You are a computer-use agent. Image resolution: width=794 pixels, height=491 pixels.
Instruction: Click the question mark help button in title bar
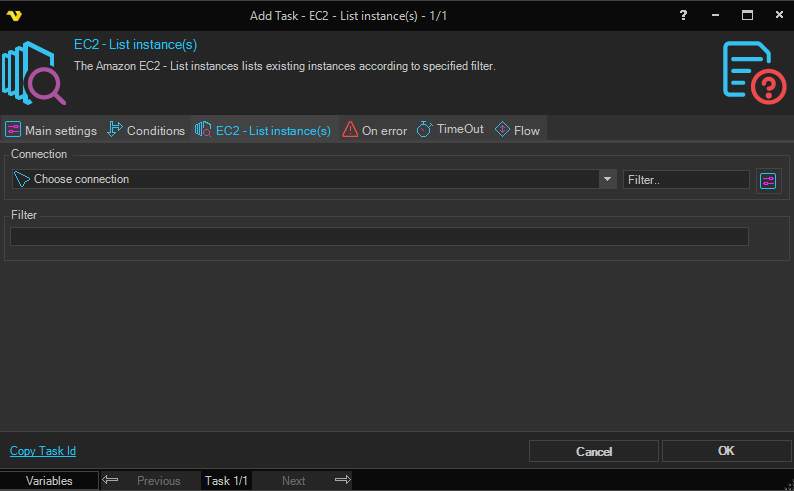[683, 15]
